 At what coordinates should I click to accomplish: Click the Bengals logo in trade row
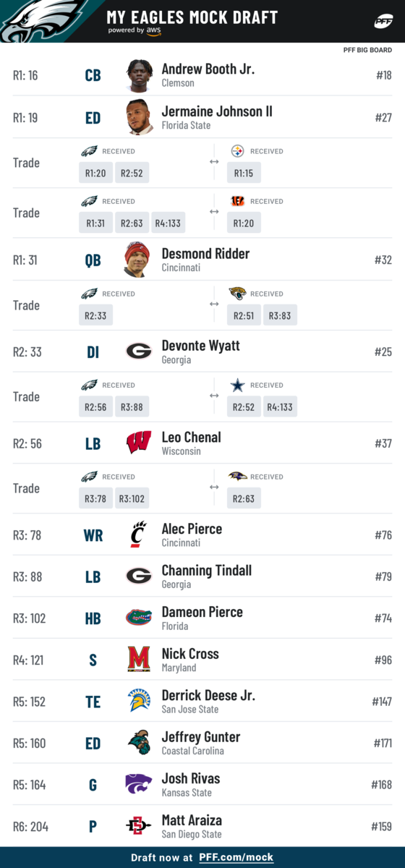click(237, 201)
